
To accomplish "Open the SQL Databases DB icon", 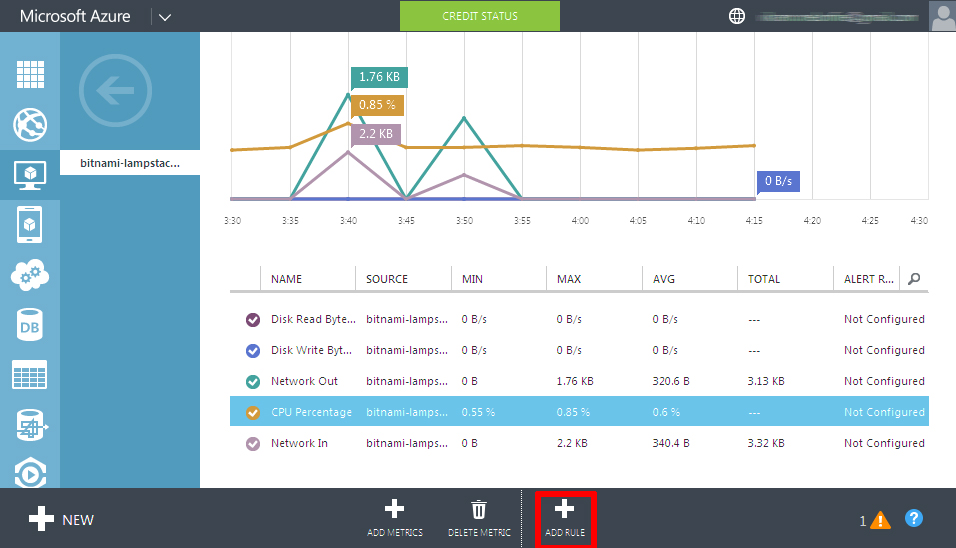I will click(x=30, y=324).
